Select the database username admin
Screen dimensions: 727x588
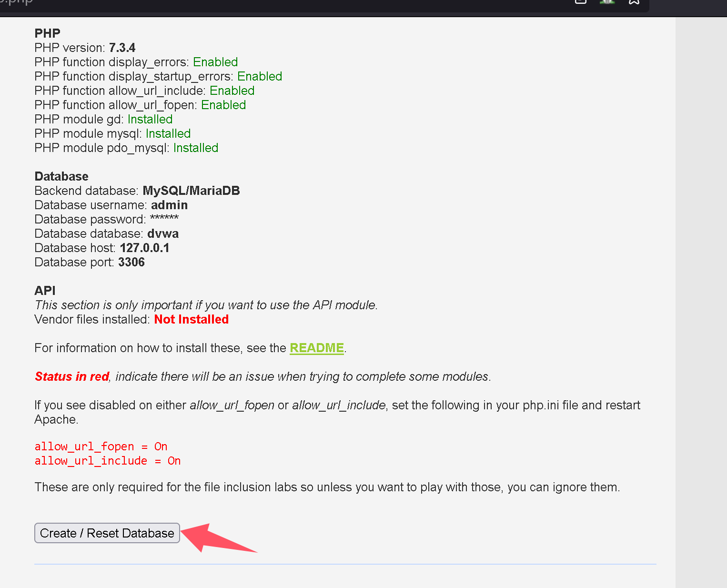tap(169, 205)
